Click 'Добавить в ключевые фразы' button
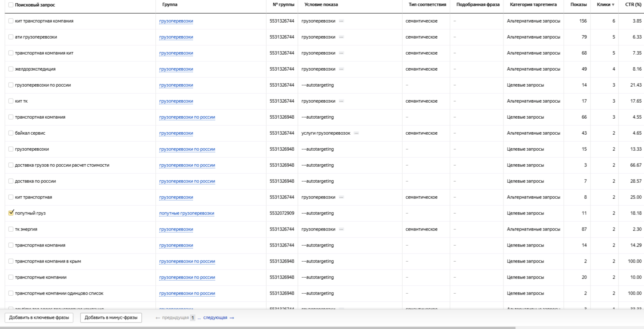644x329 pixels. point(39,317)
